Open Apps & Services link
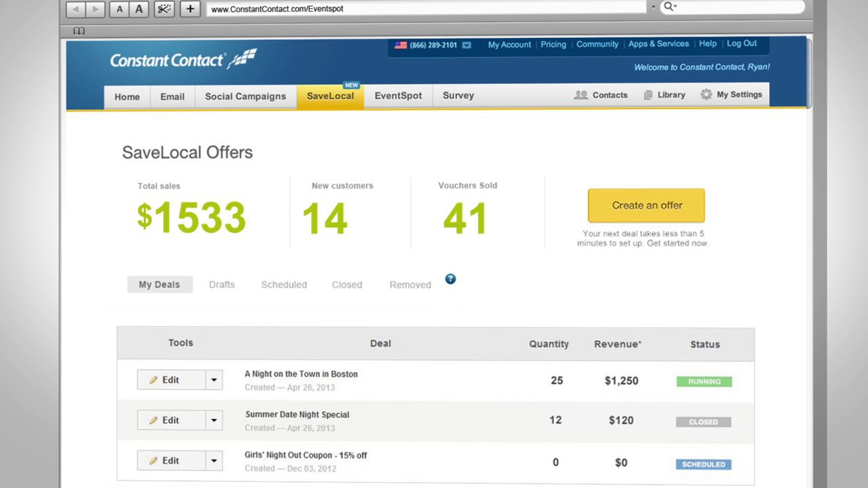The image size is (868, 488). [x=658, y=44]
